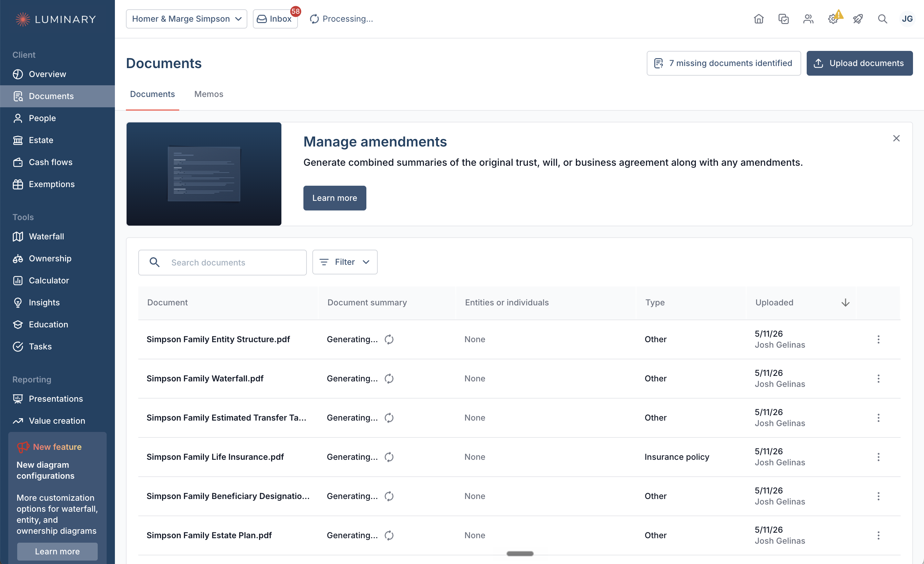The height and width of the screenshot is (564, 924).
Task: Open row actions for Simpson Family Waterfall.pdf
Action: 878,379
